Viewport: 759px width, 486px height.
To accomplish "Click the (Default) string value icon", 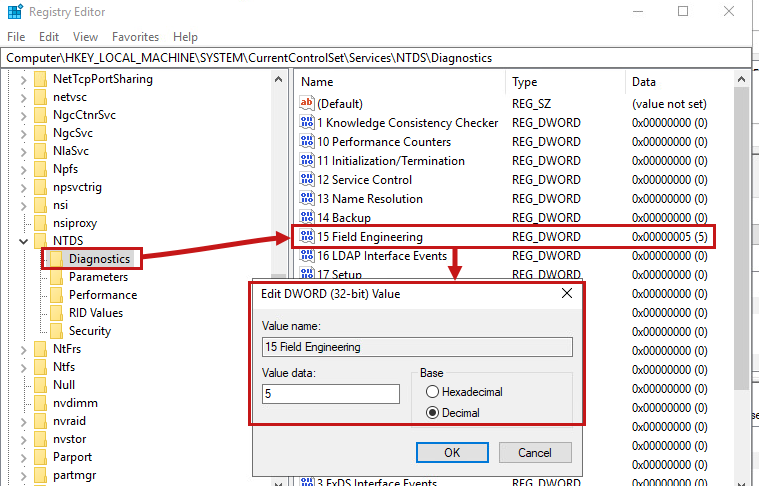I will pos(307,104).
